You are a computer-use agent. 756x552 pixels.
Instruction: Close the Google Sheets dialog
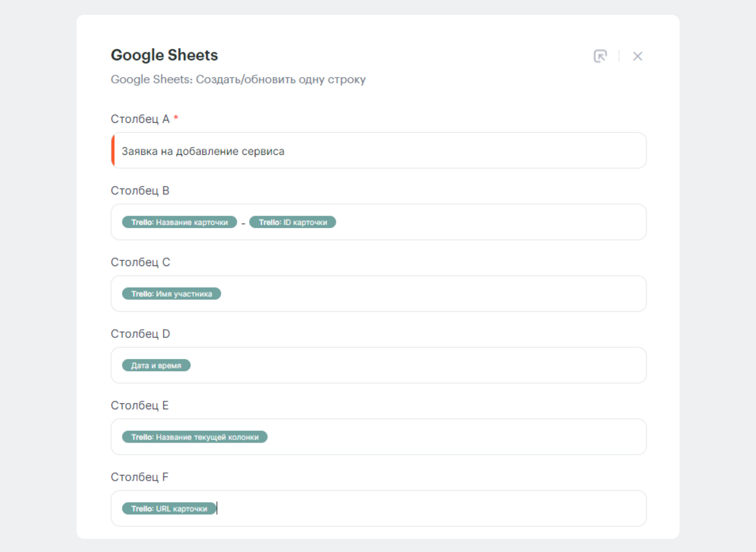point(637,56)
